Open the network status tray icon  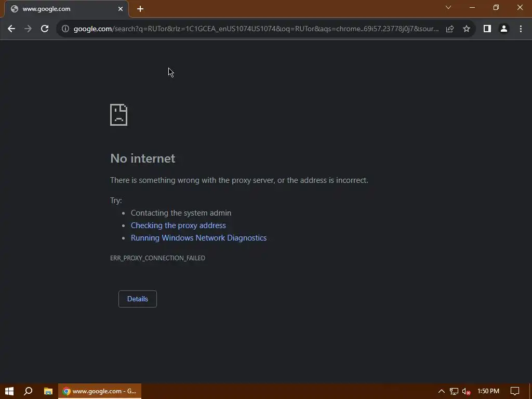454,391
